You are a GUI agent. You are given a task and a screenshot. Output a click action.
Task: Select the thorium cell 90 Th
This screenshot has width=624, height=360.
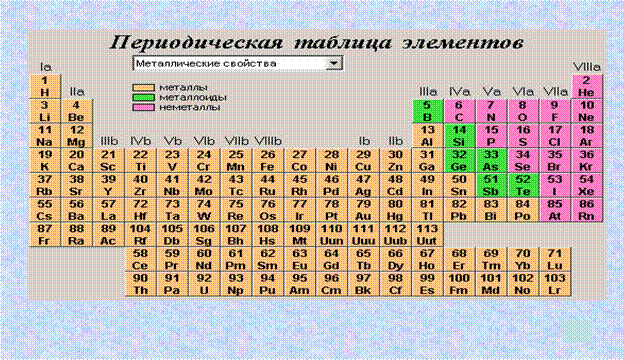click(140, 284)
